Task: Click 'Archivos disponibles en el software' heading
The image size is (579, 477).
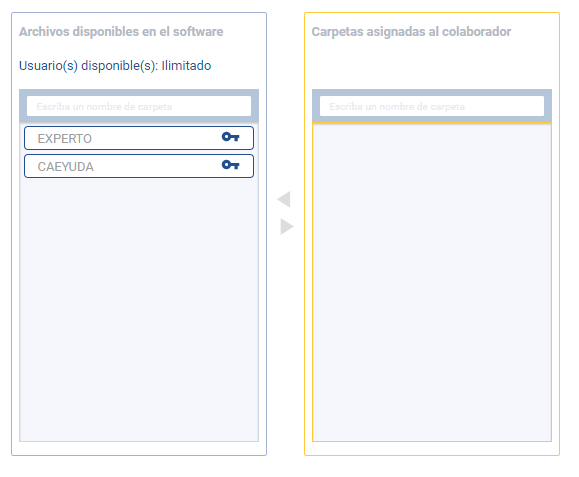Action: [121, 32]
